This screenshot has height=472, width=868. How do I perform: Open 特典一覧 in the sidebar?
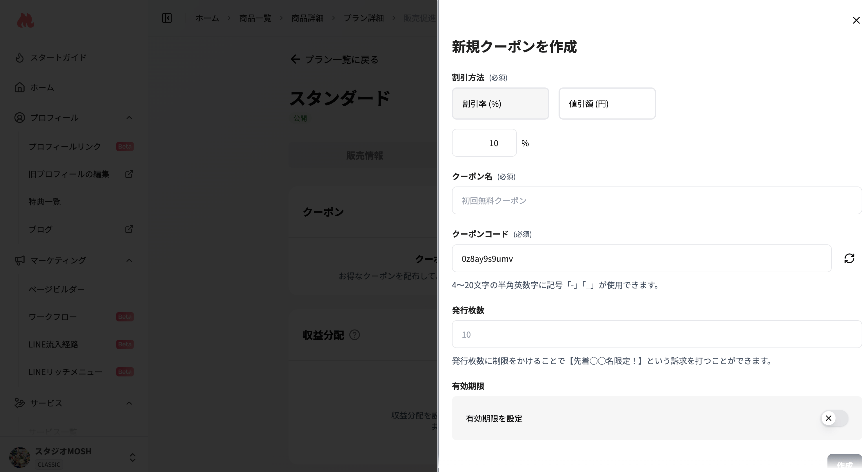coord(45,202)
